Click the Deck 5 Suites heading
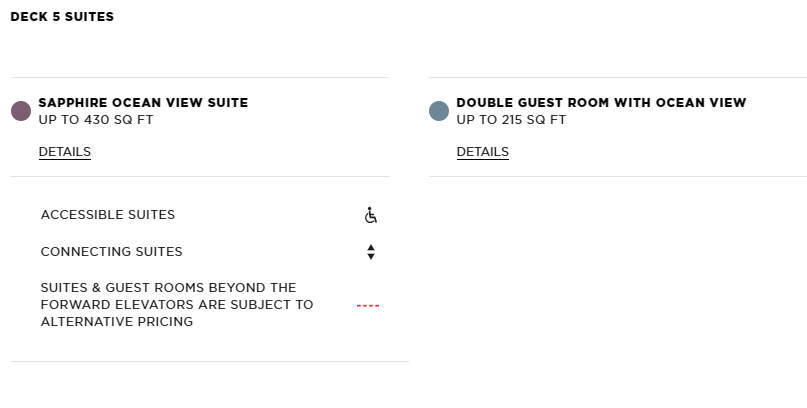Image resolution: width=807 pixels, height=408 pixels. tap(62, 17)
